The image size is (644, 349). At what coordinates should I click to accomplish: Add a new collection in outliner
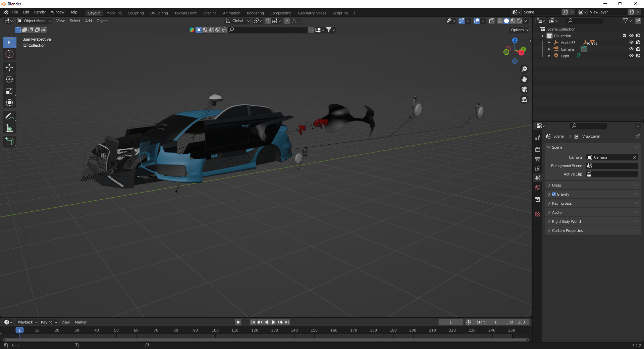click(638, 21)
